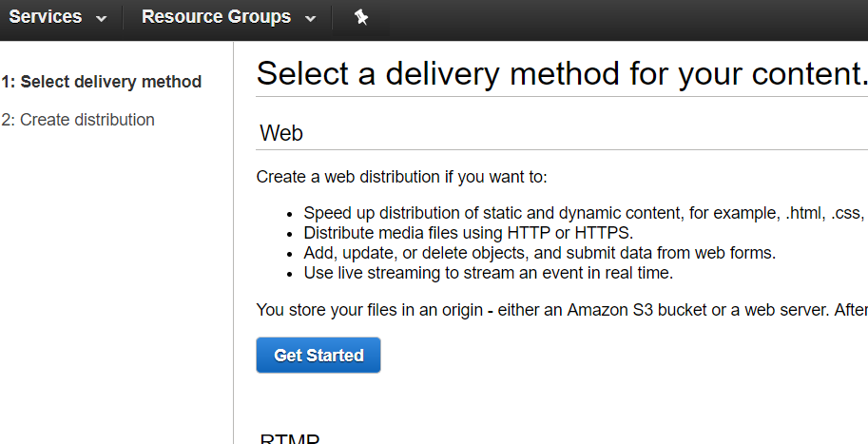
Task: Click the RTMP section heading
Action: (290, 439)
